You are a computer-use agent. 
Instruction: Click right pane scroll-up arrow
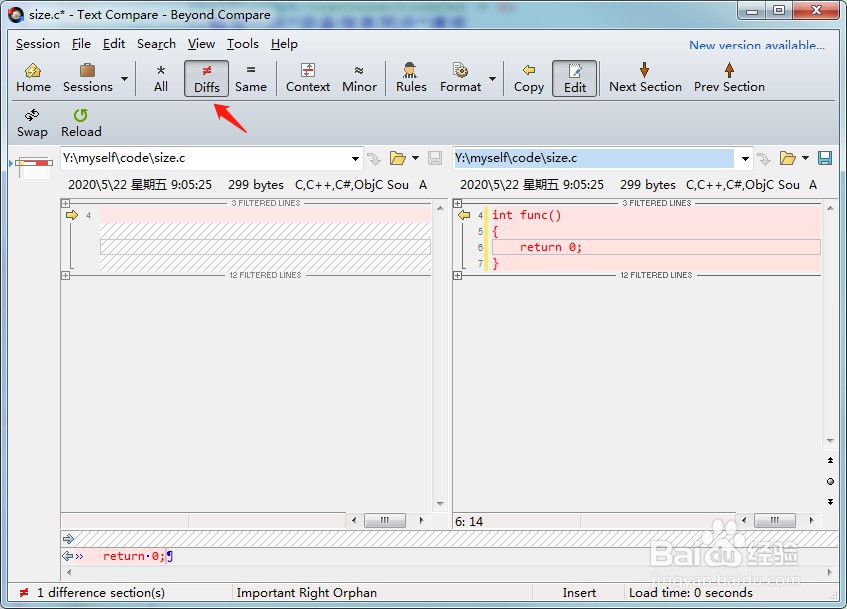point(830,208)
